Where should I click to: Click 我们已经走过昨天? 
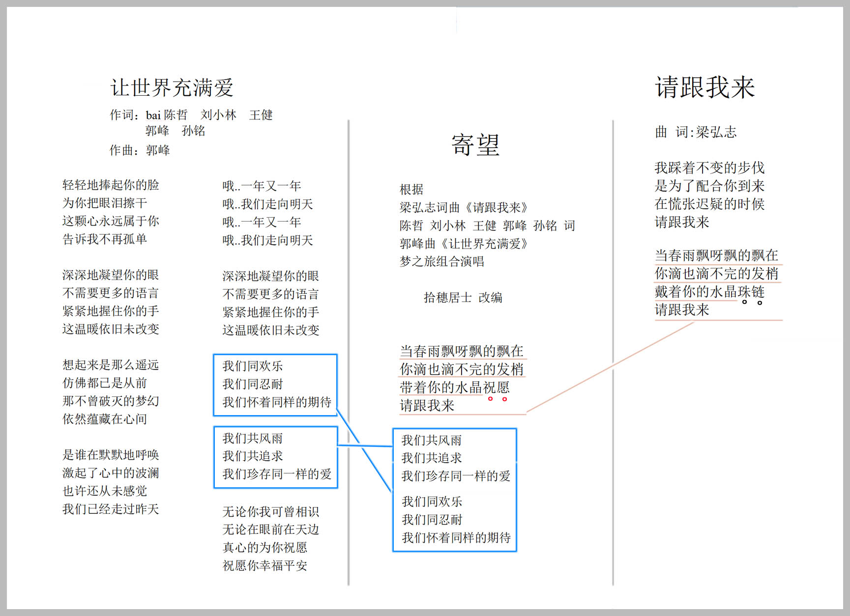(x=111, y=509)
